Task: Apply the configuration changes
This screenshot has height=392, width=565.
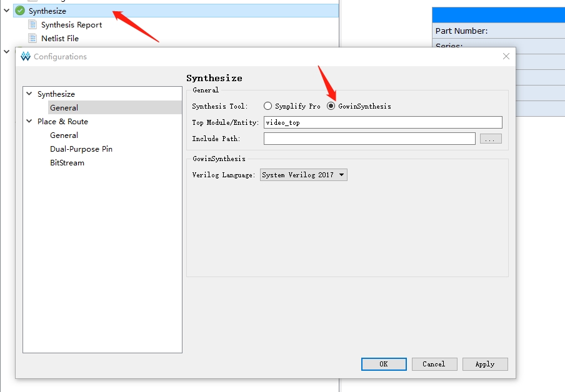Action: tap(485, 364)
